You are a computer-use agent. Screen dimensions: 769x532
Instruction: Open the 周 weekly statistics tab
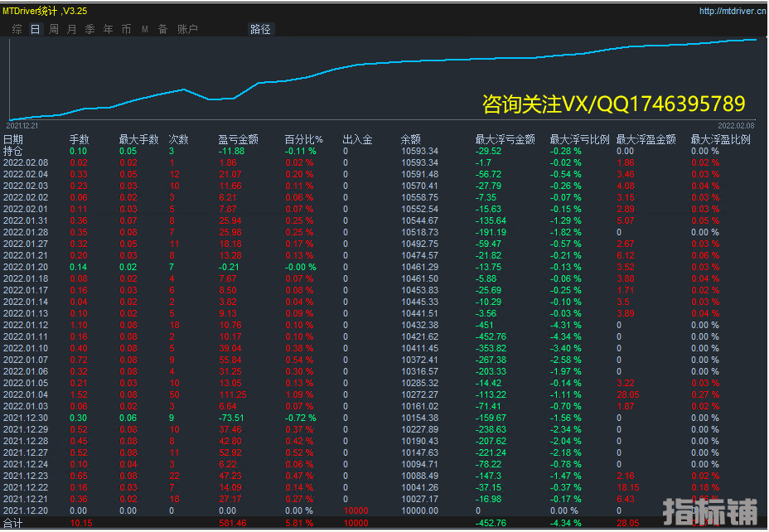[54, 29]
